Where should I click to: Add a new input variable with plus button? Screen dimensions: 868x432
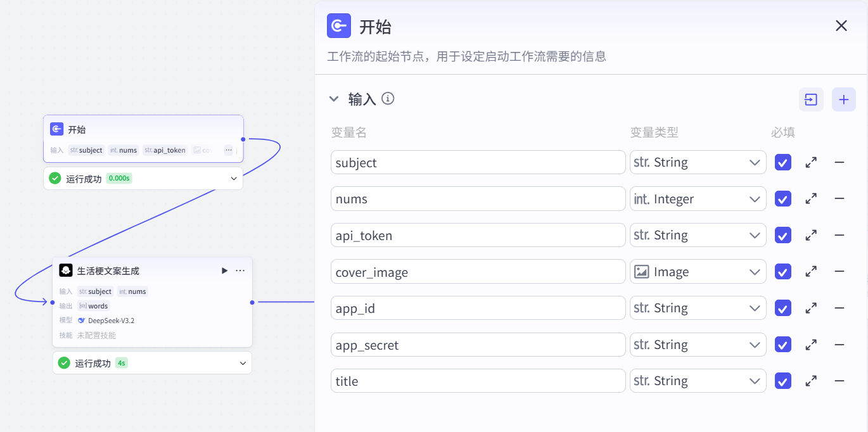844,99
